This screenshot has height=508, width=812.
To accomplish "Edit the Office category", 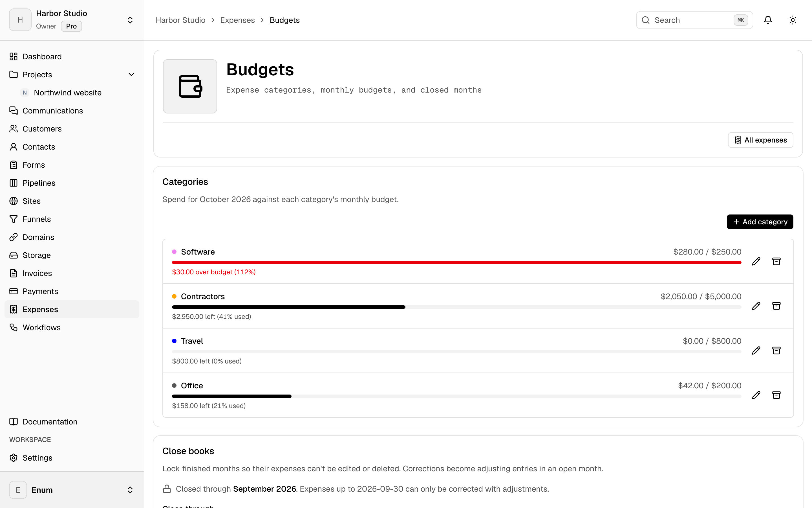I will 756,395.
